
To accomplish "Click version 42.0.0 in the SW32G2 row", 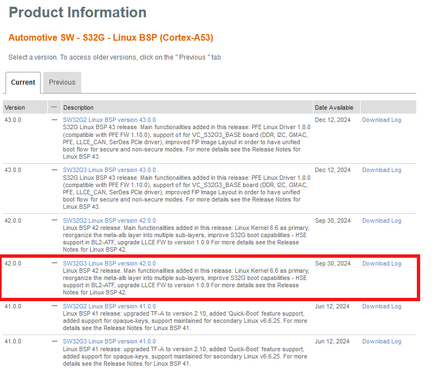I will [13, 220].
